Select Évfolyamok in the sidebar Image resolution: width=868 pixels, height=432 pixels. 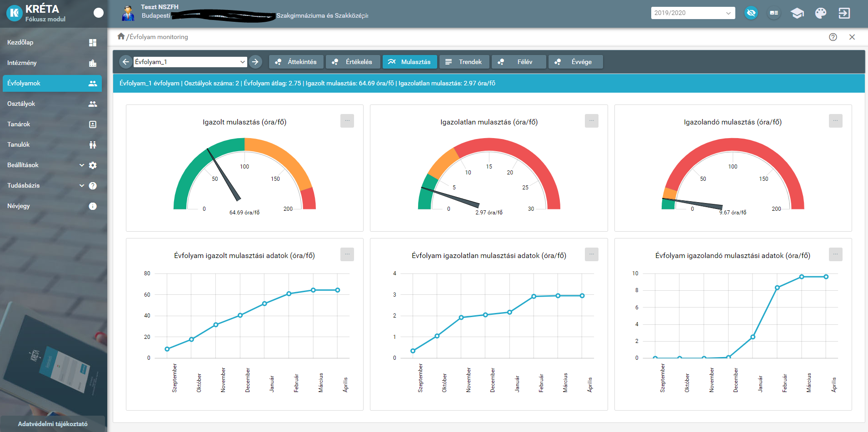(x=52, y=83)
